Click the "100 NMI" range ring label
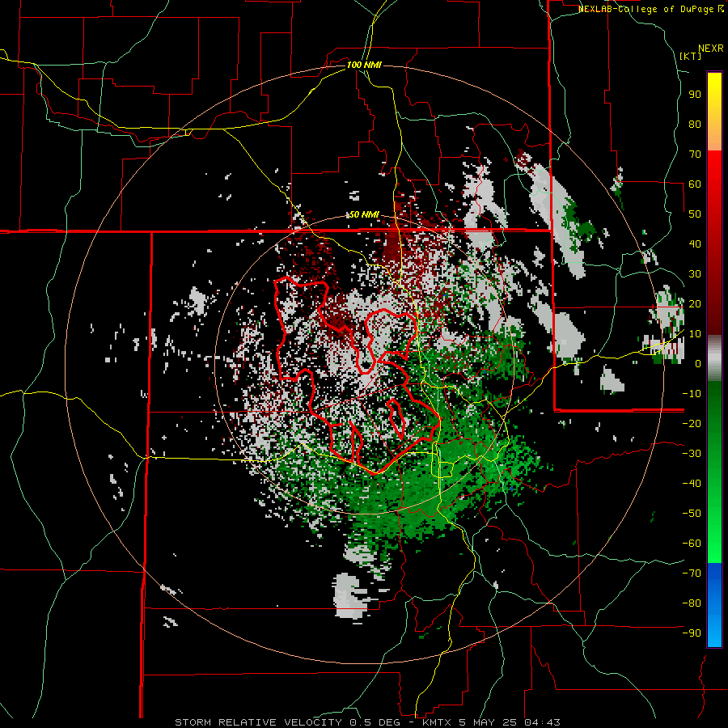 (x=364, y=65)
